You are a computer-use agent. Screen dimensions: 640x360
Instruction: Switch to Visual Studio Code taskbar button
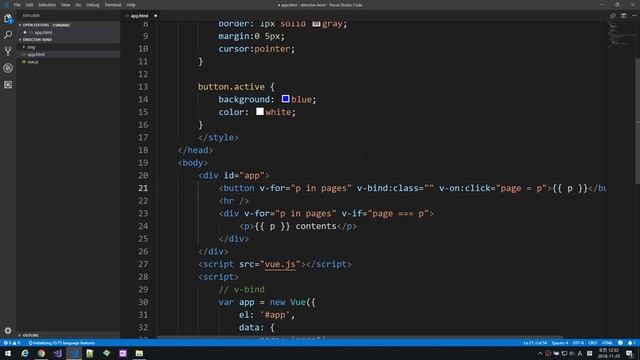[74, 353]
